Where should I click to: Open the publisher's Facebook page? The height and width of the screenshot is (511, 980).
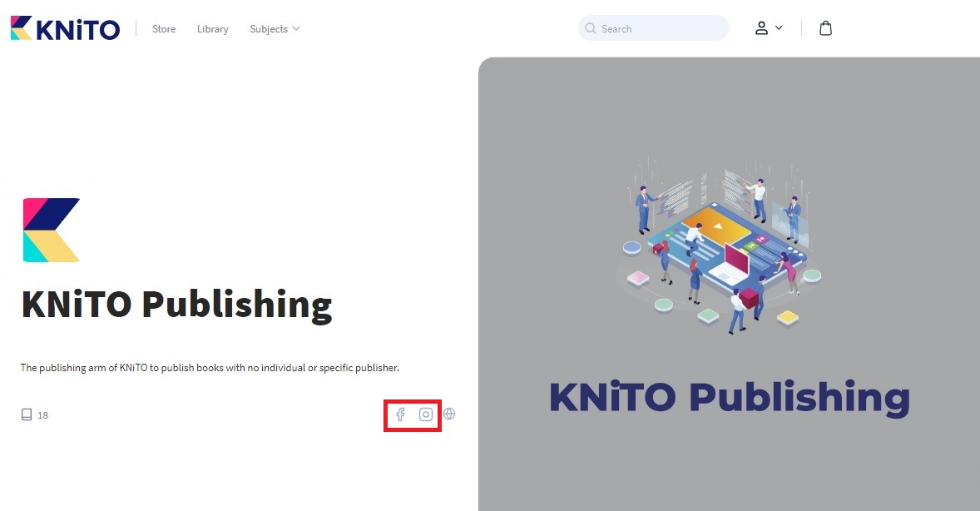coord(400,414)
